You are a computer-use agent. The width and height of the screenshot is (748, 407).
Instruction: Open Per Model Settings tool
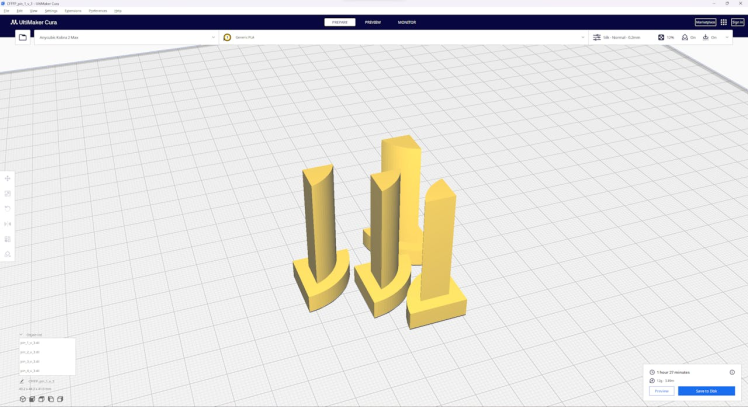coord(8,239)
